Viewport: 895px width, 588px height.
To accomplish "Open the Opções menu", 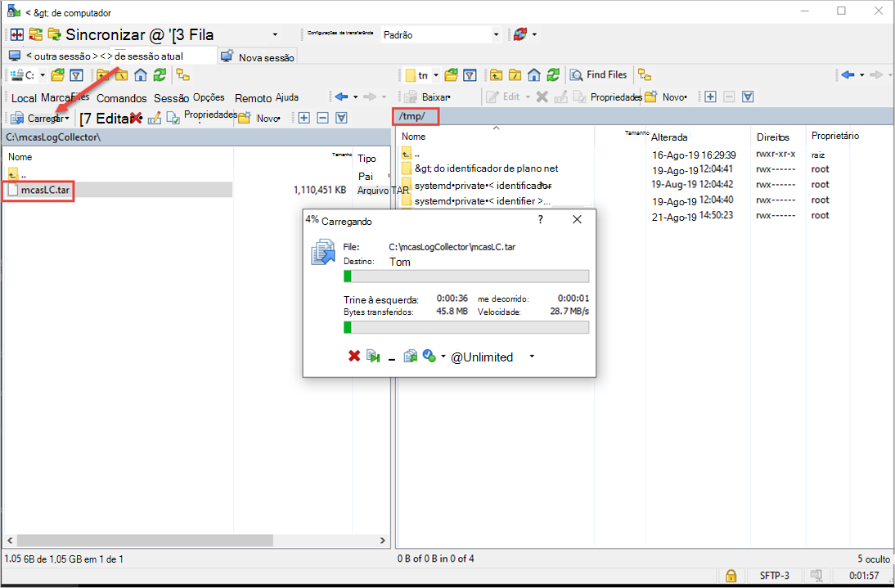I will (x=209, y=97).
